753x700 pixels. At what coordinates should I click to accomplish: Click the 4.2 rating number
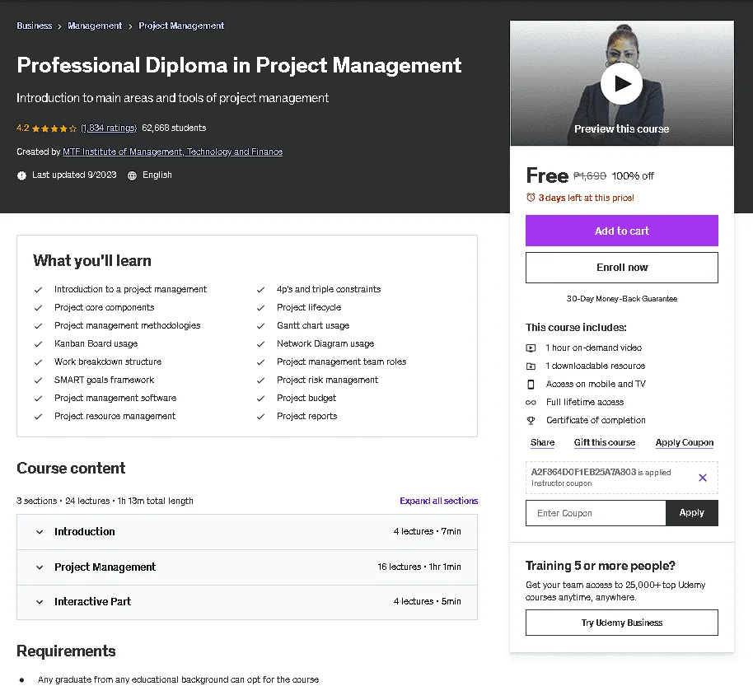coord(22,128)
